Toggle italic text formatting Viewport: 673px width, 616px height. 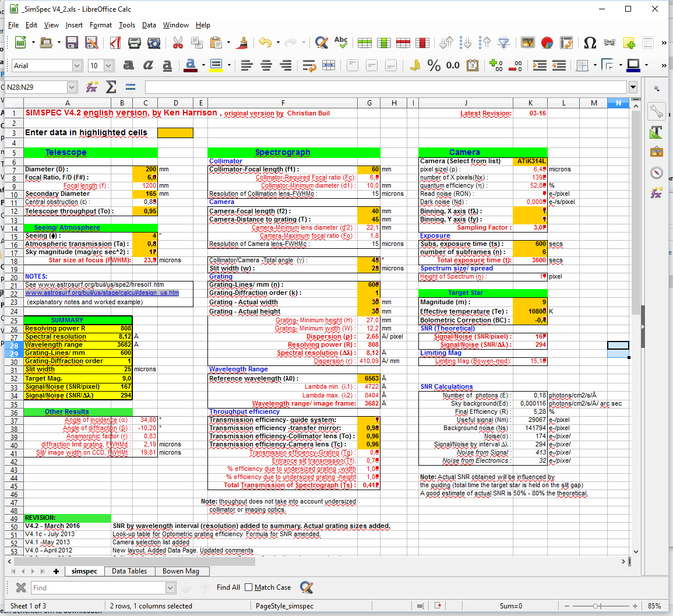(x=147, y=65)
